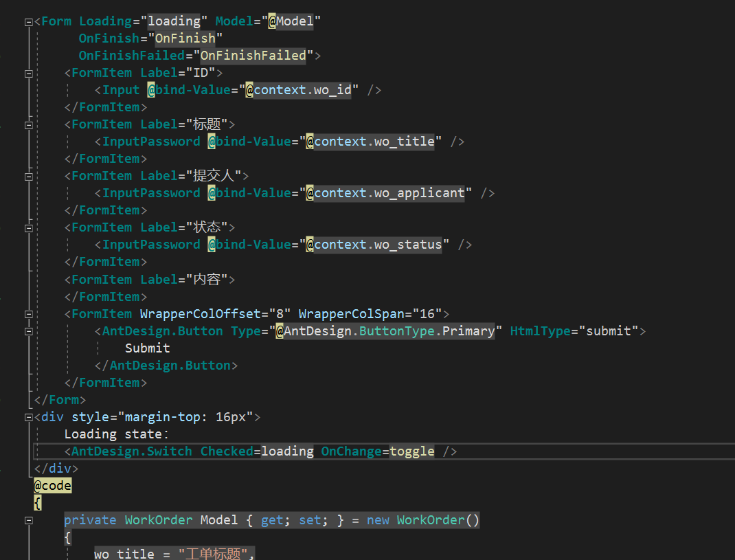Click the Label="ID" attribute text
Screen dimensions: 735x560
(178, 73)
